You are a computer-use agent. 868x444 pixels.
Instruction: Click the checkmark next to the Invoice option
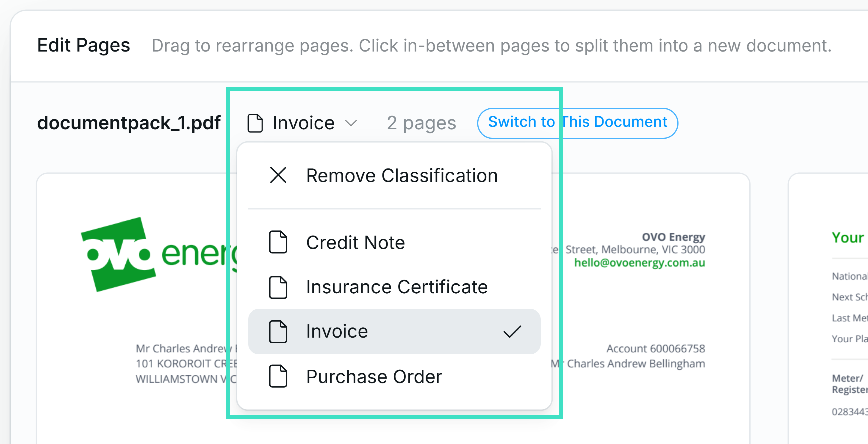click(512, 332)
